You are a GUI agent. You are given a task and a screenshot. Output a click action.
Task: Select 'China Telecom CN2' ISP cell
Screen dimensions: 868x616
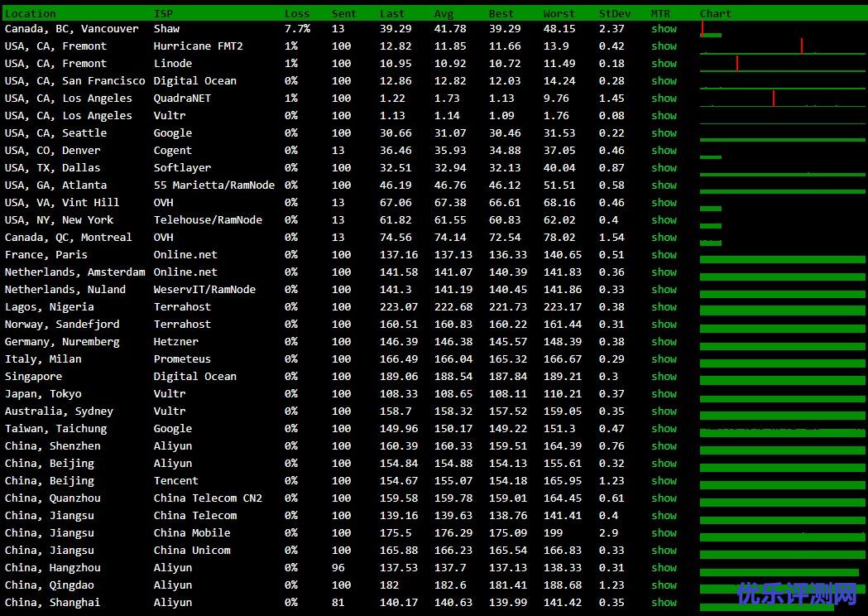[209, 498]
